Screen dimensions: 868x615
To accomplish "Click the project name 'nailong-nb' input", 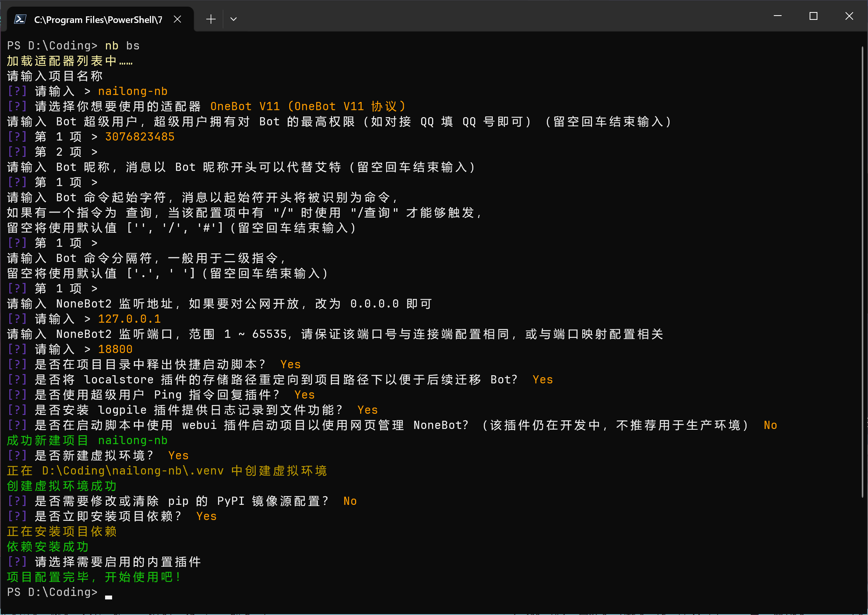I will (133, 91).
